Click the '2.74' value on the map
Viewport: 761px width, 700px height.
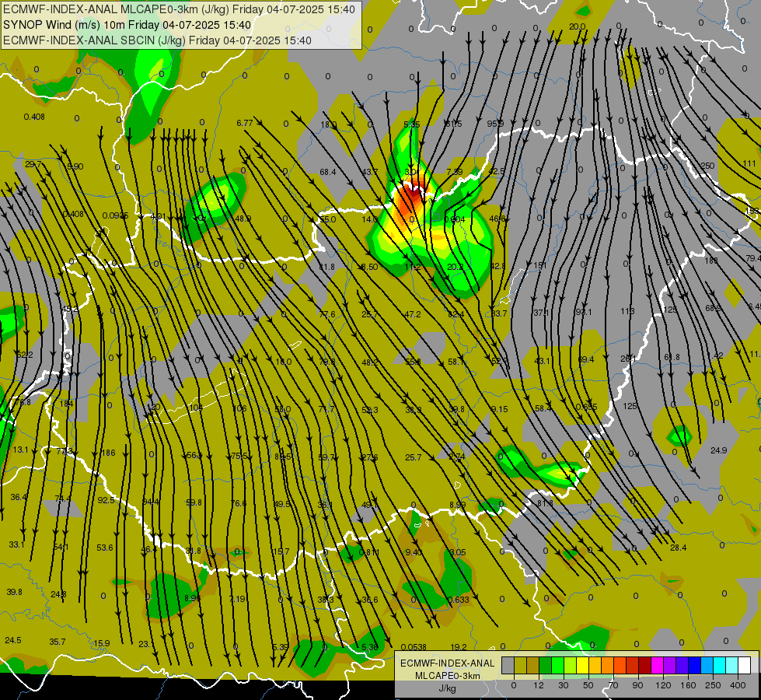457,457
